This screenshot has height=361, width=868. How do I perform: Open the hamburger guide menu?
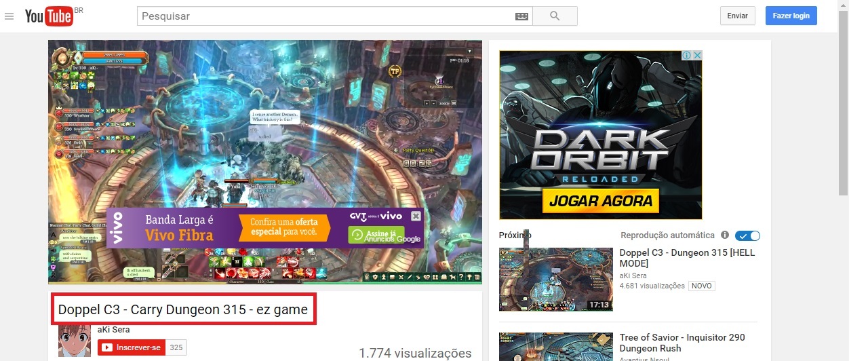click(x=9, y=16)
